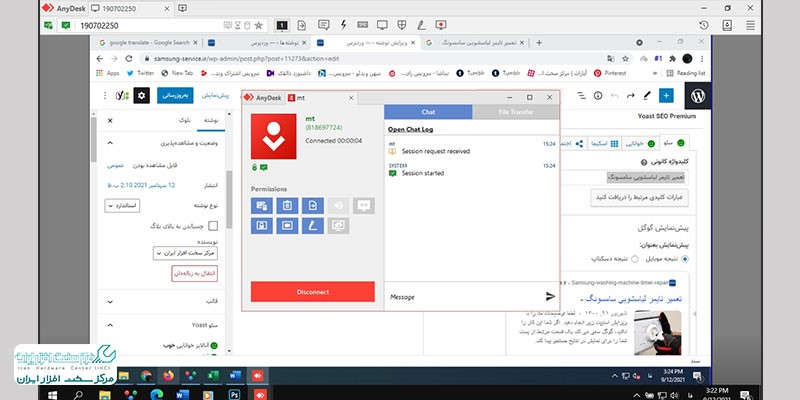The image size is (800, 400).
Task: Open the AnyDesk keyboard settings icon
Action: click(363, 25)
